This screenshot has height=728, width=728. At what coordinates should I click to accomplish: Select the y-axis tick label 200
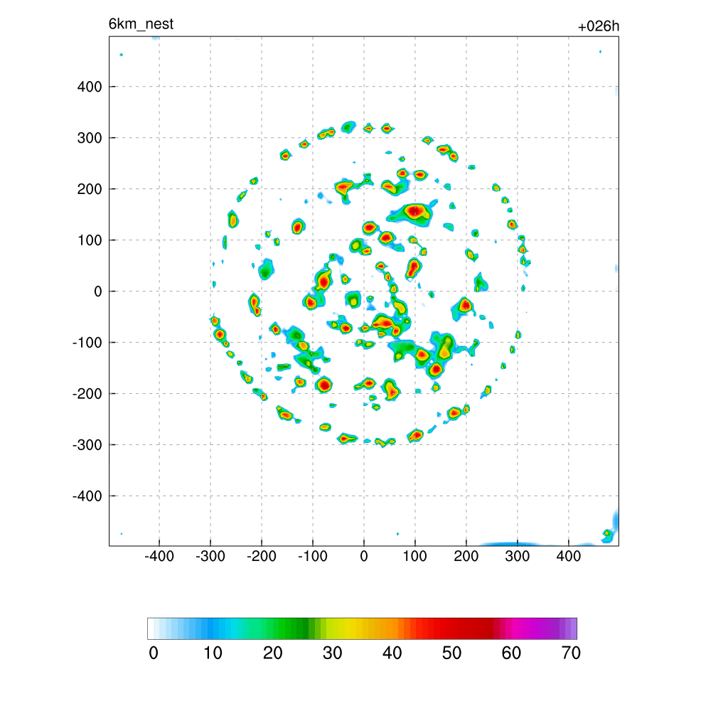[x=90, y=189]
